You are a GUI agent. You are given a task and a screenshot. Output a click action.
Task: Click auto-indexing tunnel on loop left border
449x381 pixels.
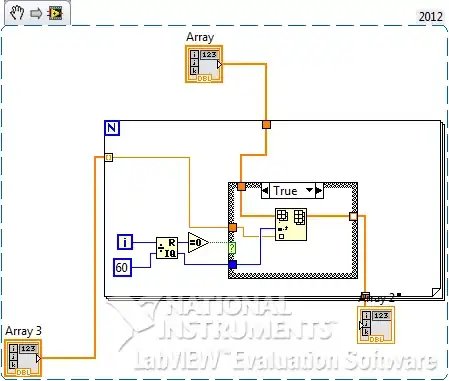(x=109, y=157)
